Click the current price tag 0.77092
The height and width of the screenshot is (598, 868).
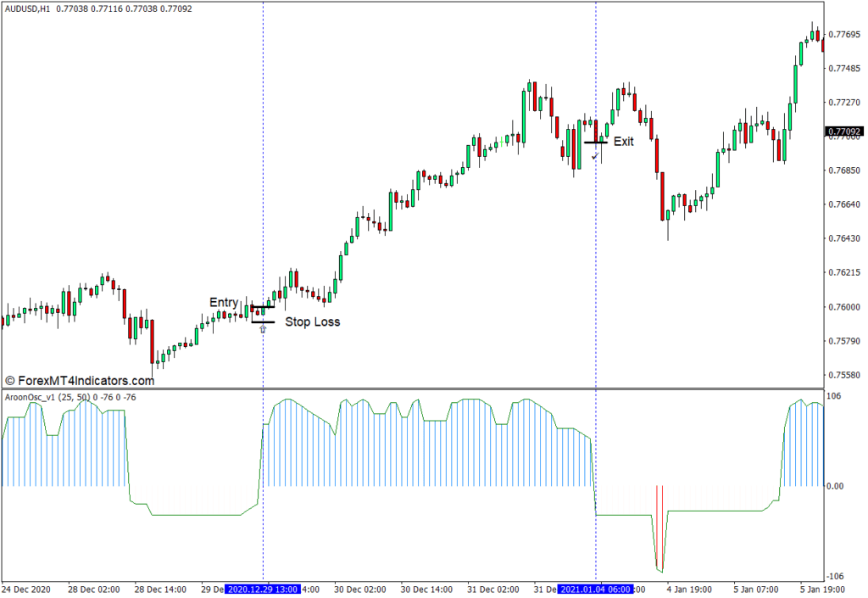pos(843,131)
